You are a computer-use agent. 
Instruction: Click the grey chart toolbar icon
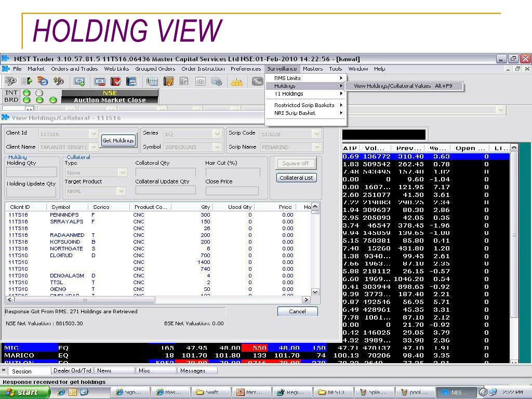click(x=258, y=82)
